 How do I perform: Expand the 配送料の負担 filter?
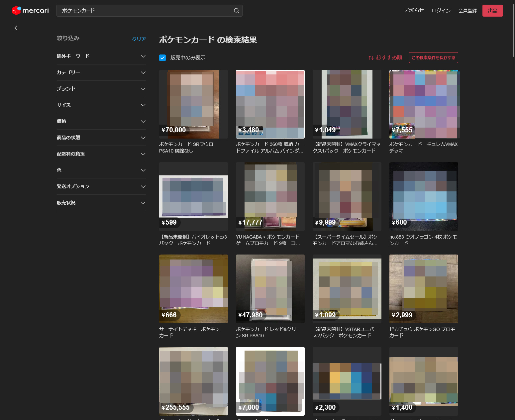click(101, 154)
